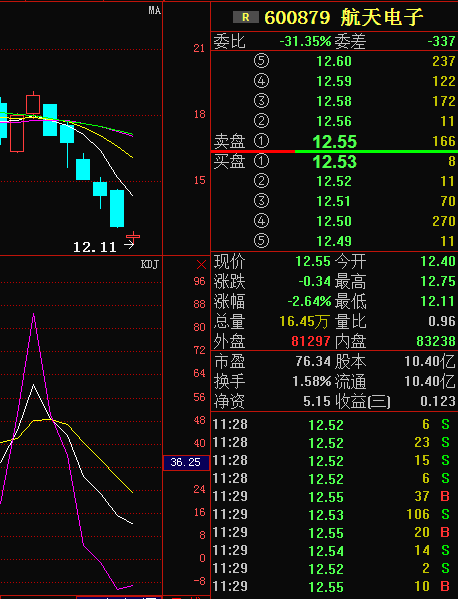This screenshot has width=458, height=599.
Task: Click the stock title 600879 航天电子
Action: 344,17
